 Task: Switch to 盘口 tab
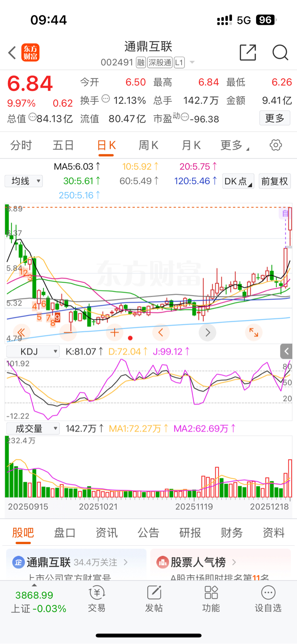click(65, 533)
